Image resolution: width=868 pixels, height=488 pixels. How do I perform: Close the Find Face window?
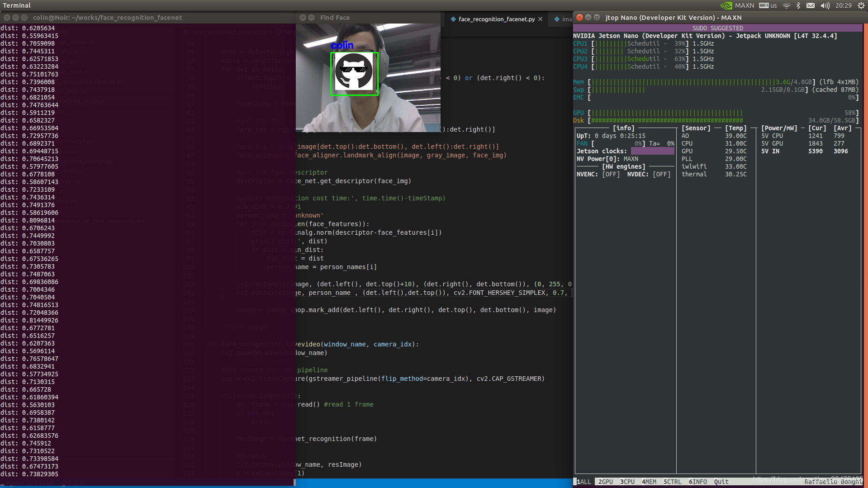click(303, 18)
